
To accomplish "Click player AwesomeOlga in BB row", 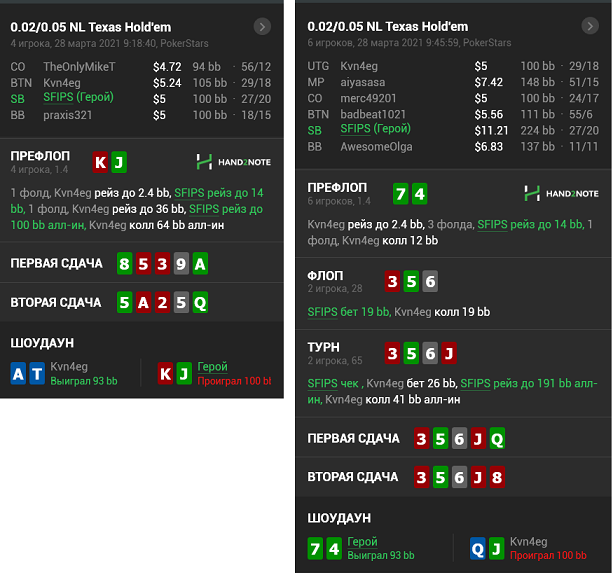I will (376, 147).
